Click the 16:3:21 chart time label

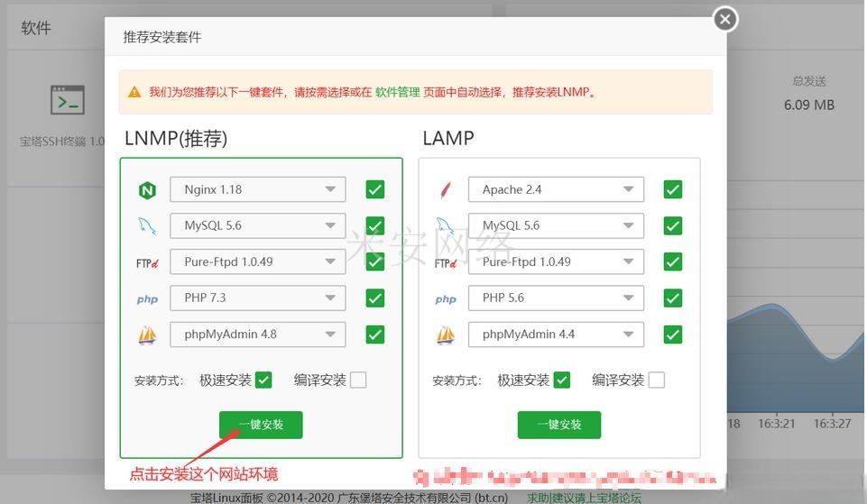(776, 424)
